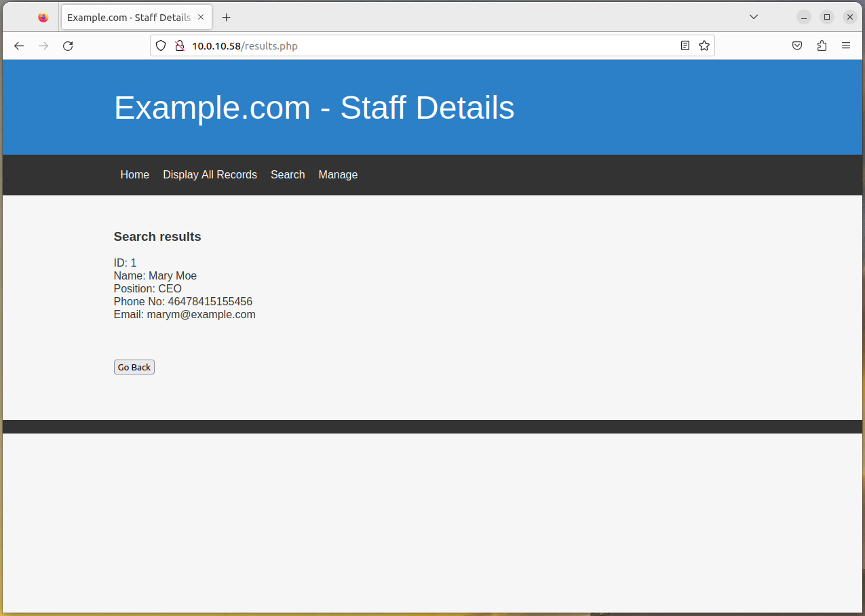The width and height of the screenshot is (865, 616).
Task: Bookmark this page with the star
Action: pyautogui.click(x=704, y=46)
